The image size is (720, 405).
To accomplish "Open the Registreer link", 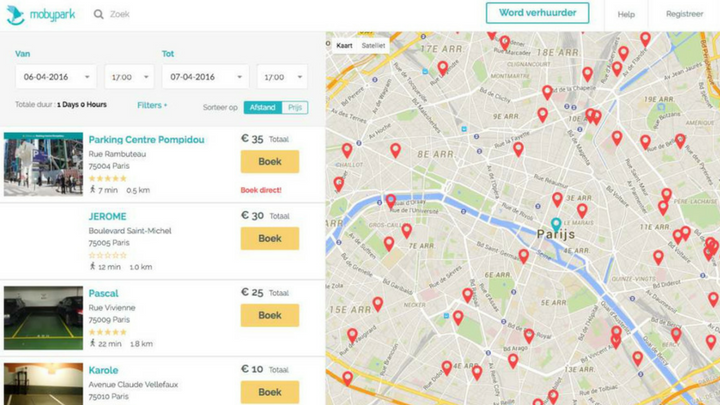I will pyautogui.click(x=684, y=14).
